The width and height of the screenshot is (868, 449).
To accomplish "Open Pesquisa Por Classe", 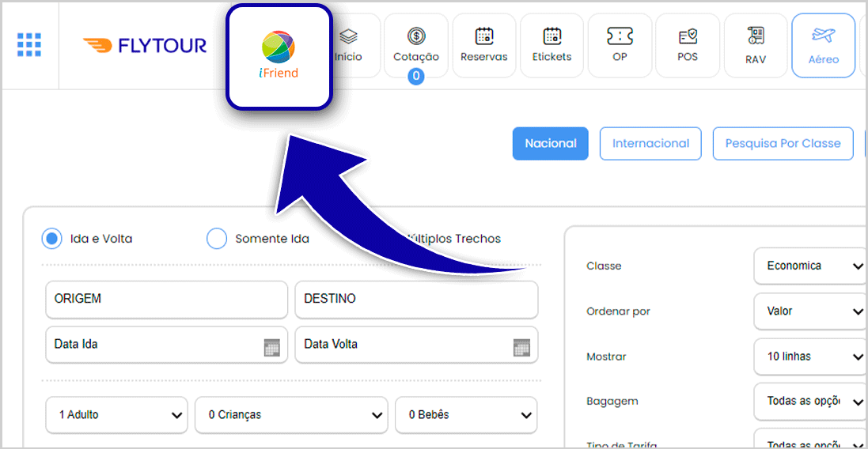I will (x=783, y=144).
